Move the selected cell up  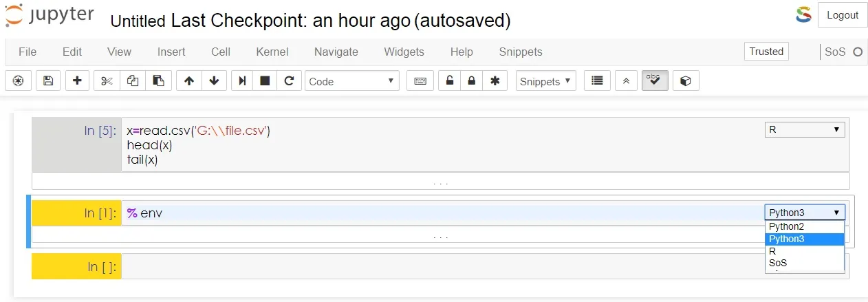pos(188,80)
